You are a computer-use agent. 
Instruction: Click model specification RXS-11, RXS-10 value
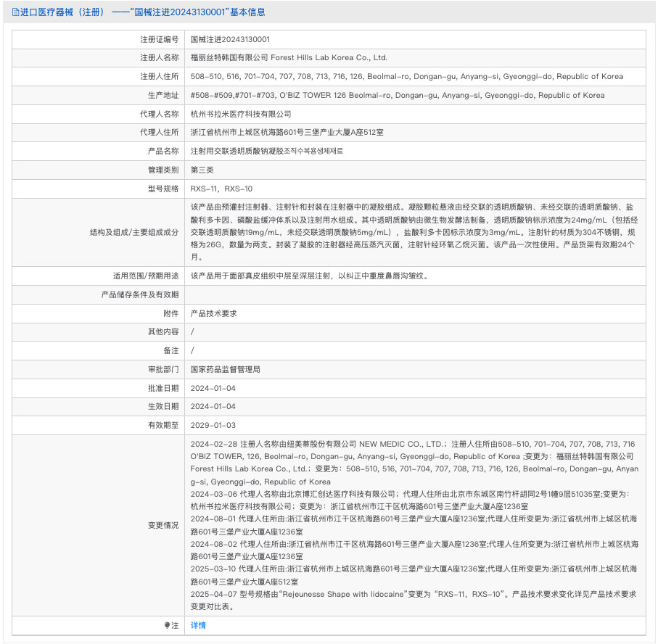[x=221, y=189]
